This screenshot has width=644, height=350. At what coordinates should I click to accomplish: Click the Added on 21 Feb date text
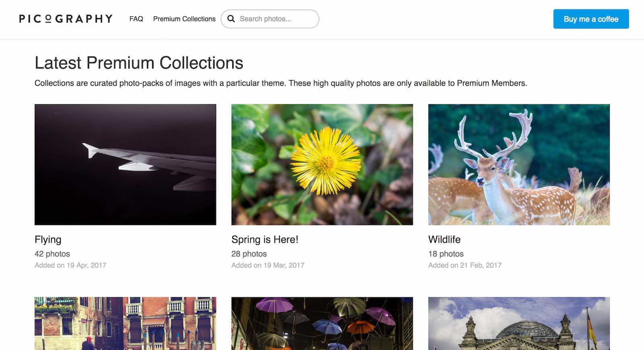[465, 265]
